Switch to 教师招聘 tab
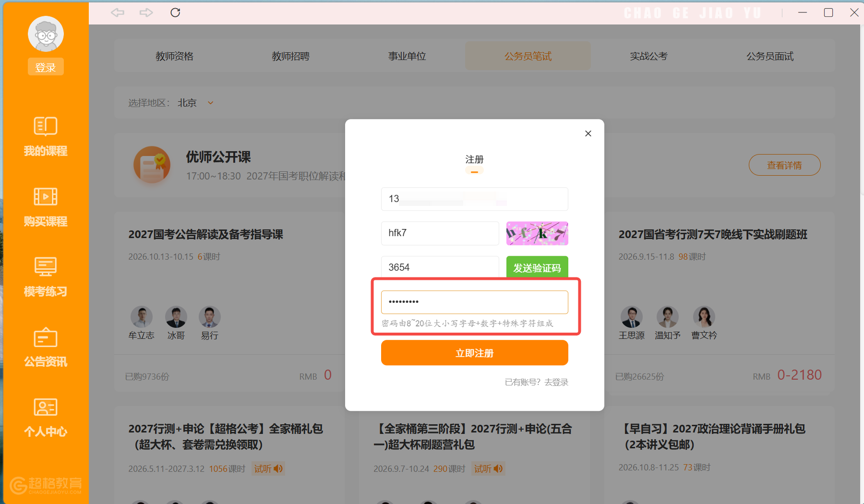Screen dimensions: 864x504 point(290,56)
